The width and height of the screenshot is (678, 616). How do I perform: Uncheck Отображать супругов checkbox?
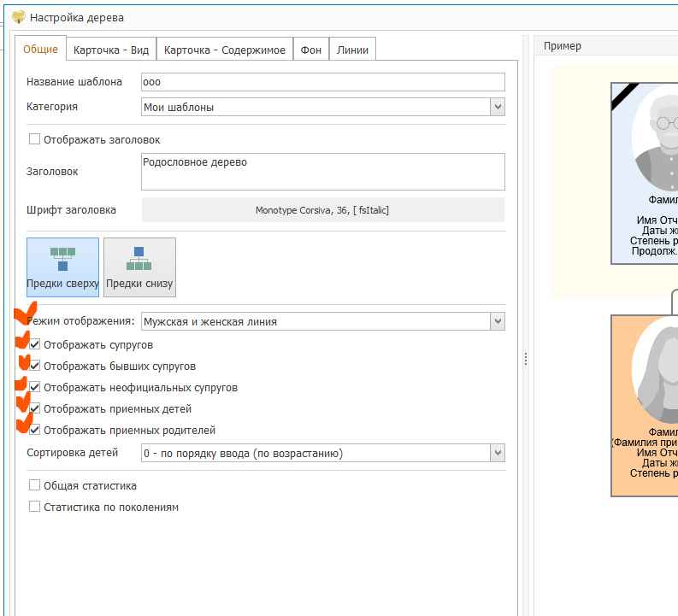pyautogui.click(x=35, y=345)
